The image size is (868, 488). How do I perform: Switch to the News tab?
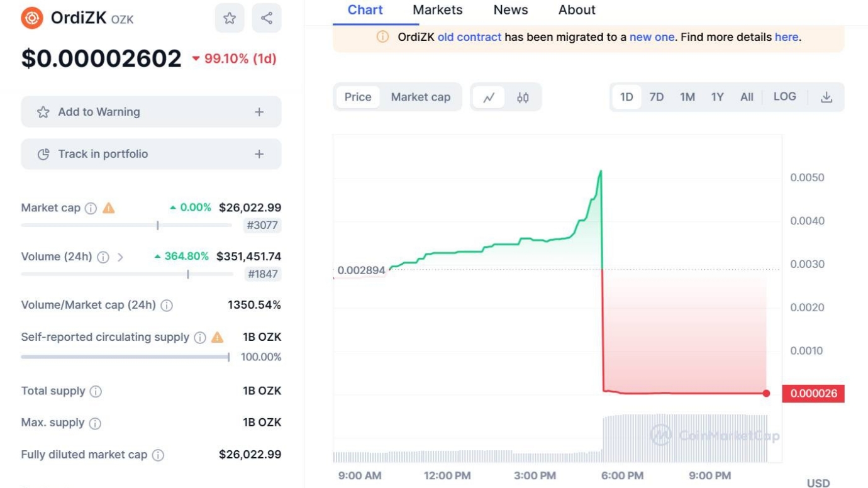510,10
